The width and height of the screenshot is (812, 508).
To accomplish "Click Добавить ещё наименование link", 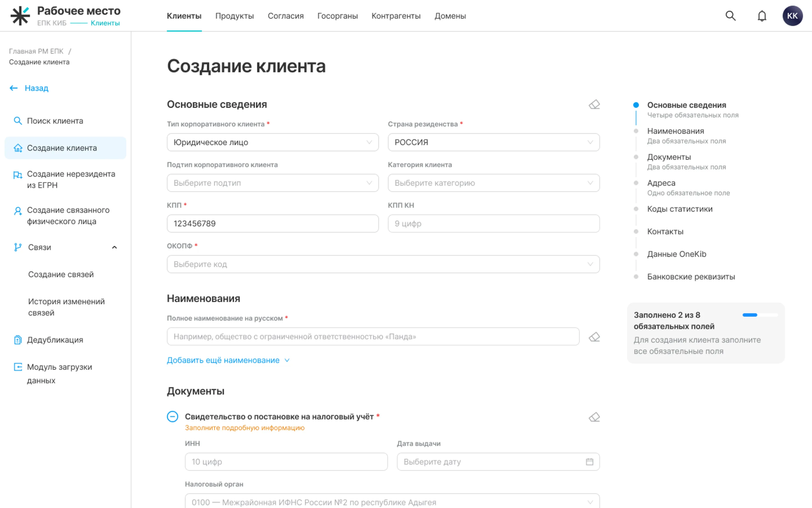I will point(228,360).
